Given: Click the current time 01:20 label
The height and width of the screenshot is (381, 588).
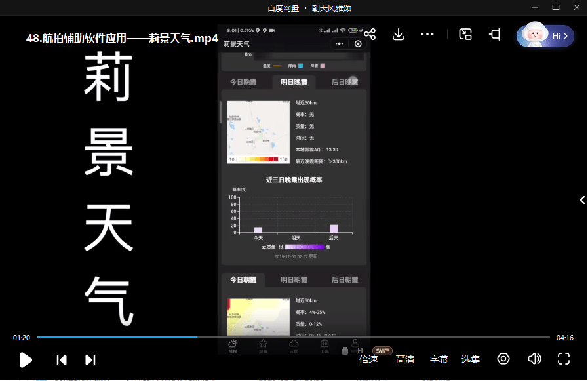Looking at the screenshot, I should (22, 338).
